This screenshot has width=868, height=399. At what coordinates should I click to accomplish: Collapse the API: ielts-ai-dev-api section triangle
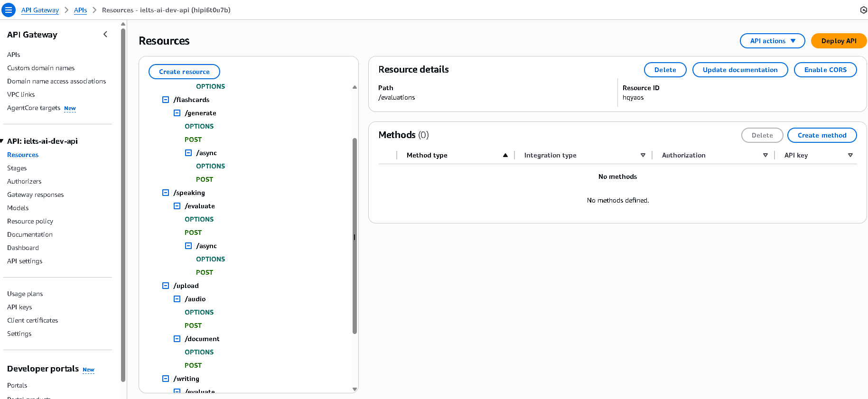2,141
